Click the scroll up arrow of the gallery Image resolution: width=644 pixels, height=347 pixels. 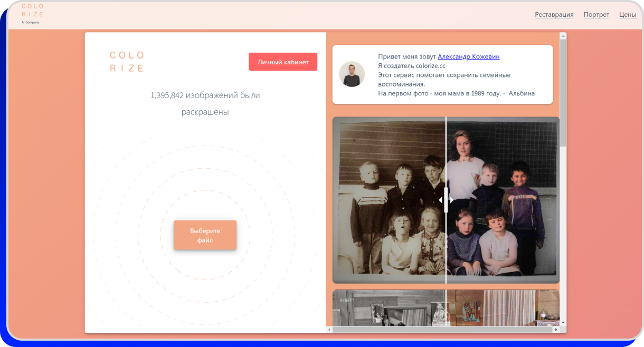(x=563, y=36)
